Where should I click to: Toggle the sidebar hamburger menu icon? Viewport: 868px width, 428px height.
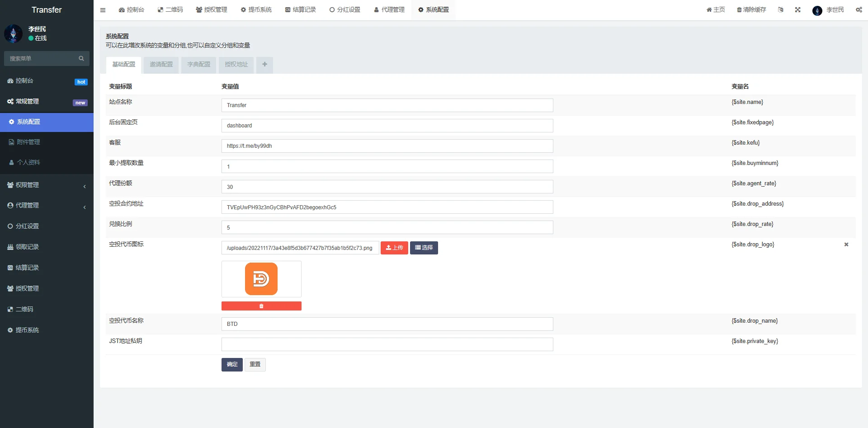tap(103, 10)
